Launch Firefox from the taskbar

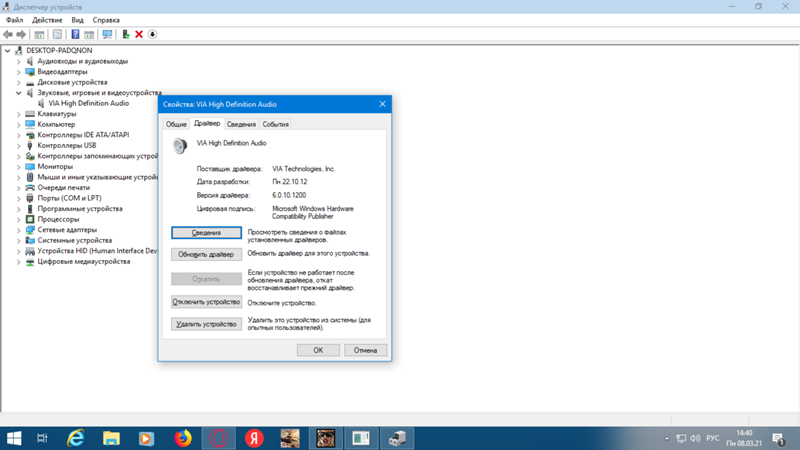(x=183, y=438)
